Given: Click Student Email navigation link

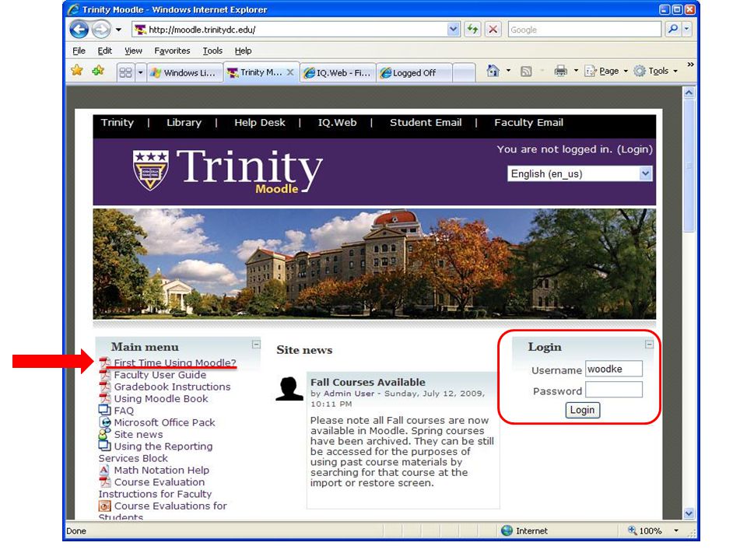Looking at the screenshot, I should point(426,122).
